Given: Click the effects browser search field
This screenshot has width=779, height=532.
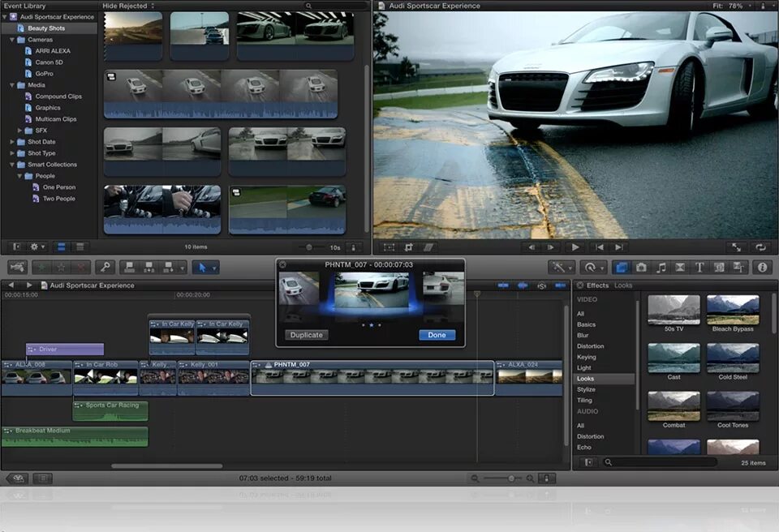Looking at the screenshot, I should (661, 462).
